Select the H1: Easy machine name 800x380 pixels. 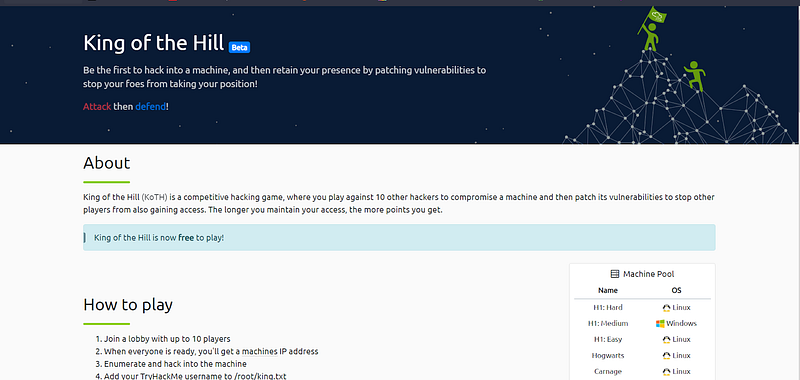pos(608,339)
